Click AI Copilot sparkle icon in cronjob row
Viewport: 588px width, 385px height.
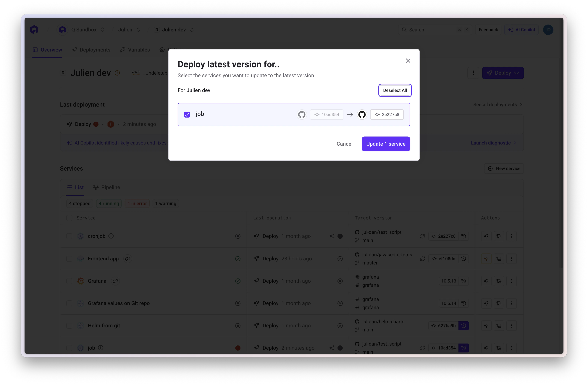[x=332, y=236]
